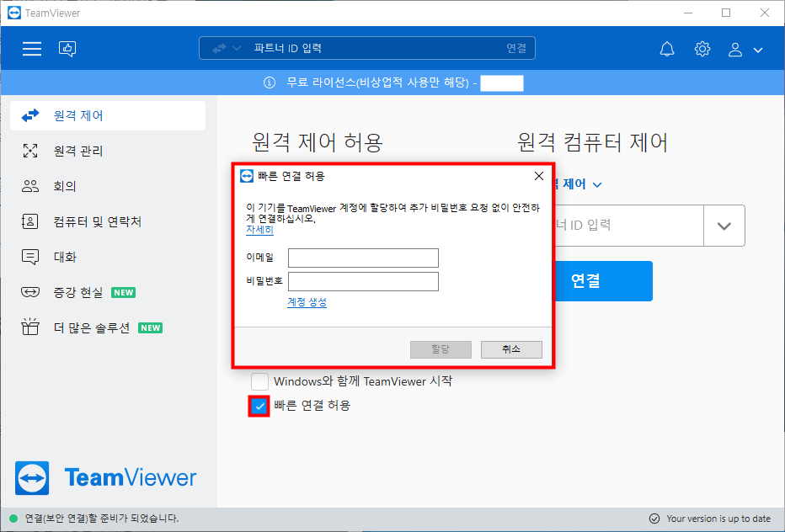Click the license info icon
The height and width of the screenshot is (532, 785).
pyautogui.click(x=270, y=82)
